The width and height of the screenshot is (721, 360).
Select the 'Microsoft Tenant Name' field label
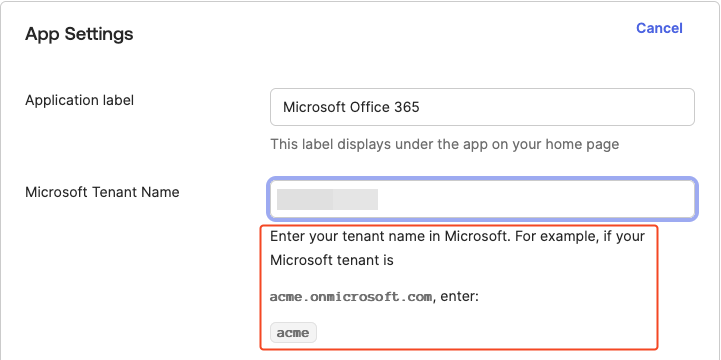pos(102,192)
